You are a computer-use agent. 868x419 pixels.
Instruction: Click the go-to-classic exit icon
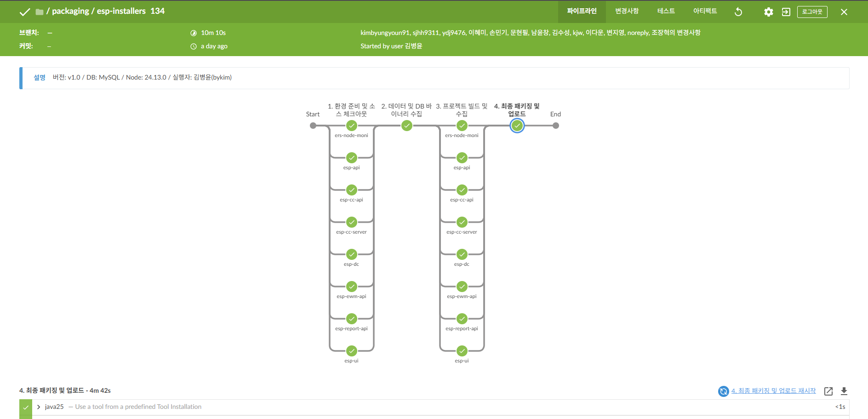point(786,12)
